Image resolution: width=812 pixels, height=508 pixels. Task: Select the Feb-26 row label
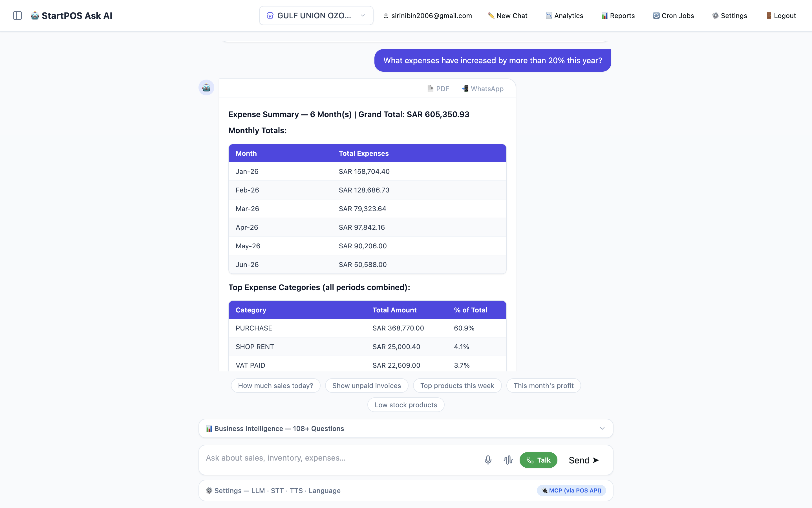[x=247, y=190]
